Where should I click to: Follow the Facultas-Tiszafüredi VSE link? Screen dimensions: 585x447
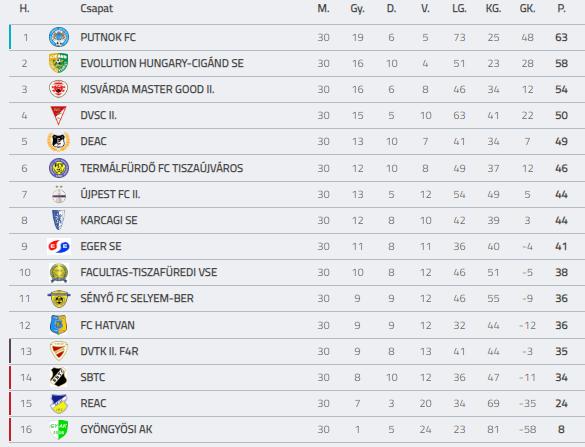(x=149, y=272)
